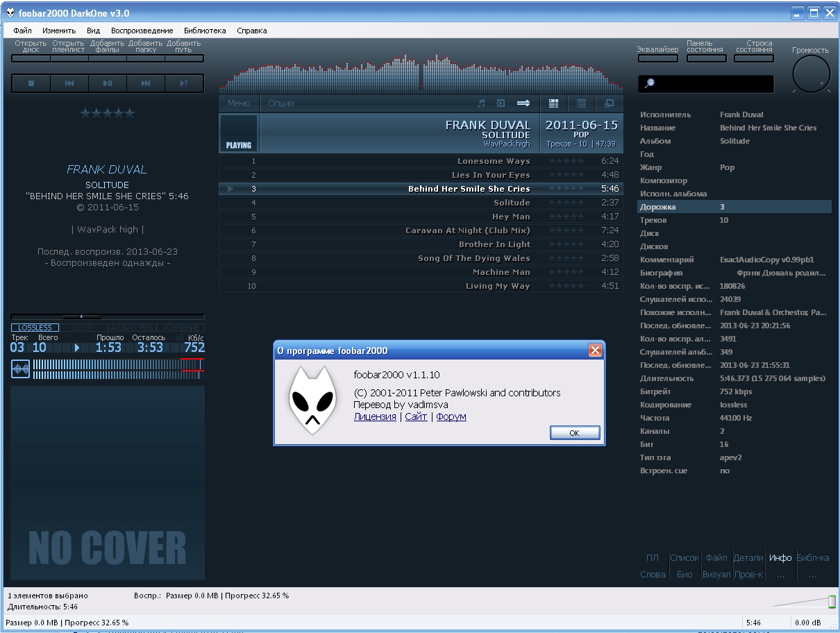Click the double-arrow playback order icon

523,103
